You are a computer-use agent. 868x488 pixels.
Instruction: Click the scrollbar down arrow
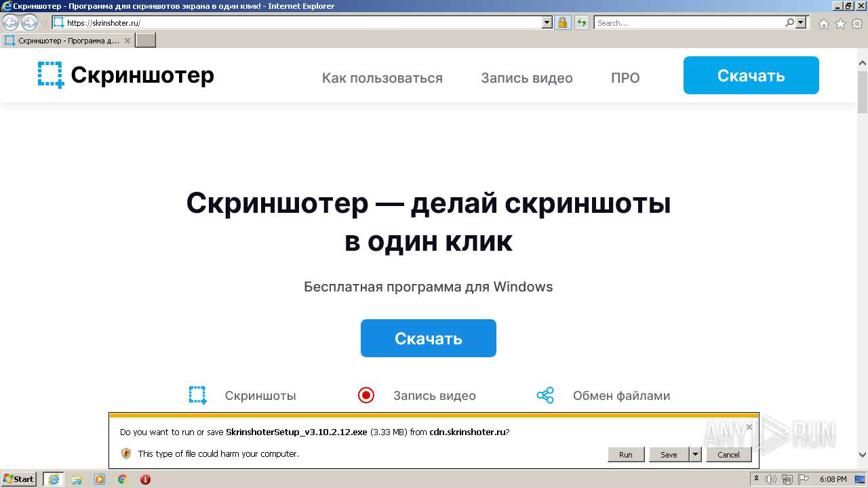pos(863,455)
